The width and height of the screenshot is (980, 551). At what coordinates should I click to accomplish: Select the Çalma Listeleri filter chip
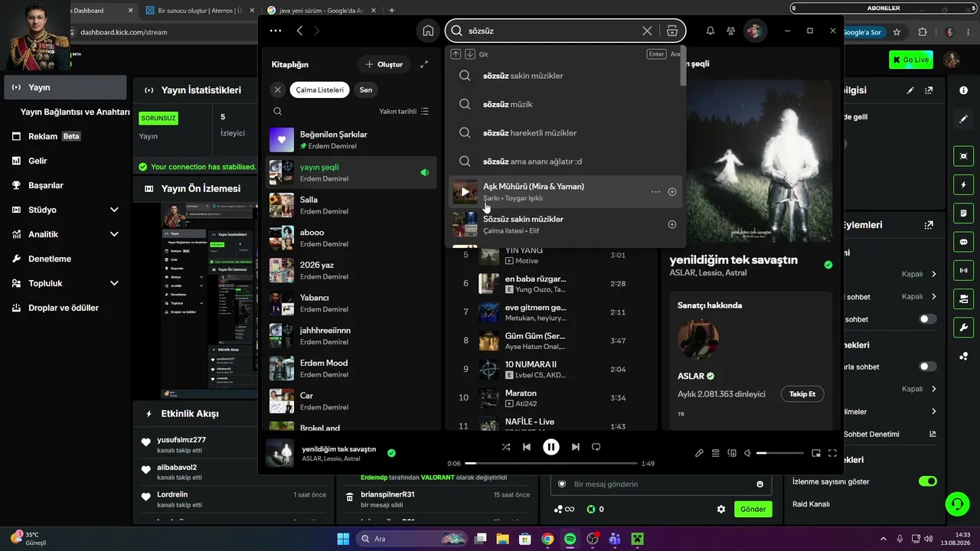click(320, 90)
